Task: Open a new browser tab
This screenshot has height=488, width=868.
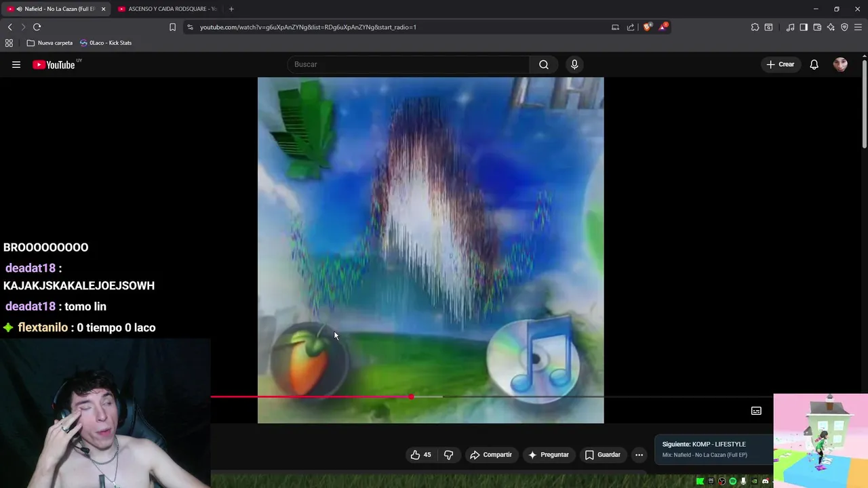Action: coord(231,9)
